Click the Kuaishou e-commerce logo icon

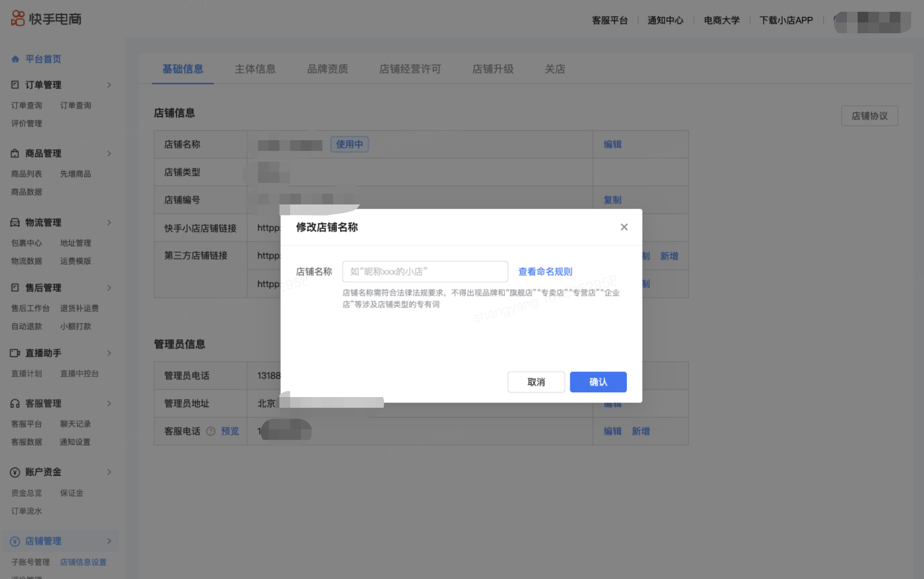(18, 19)
